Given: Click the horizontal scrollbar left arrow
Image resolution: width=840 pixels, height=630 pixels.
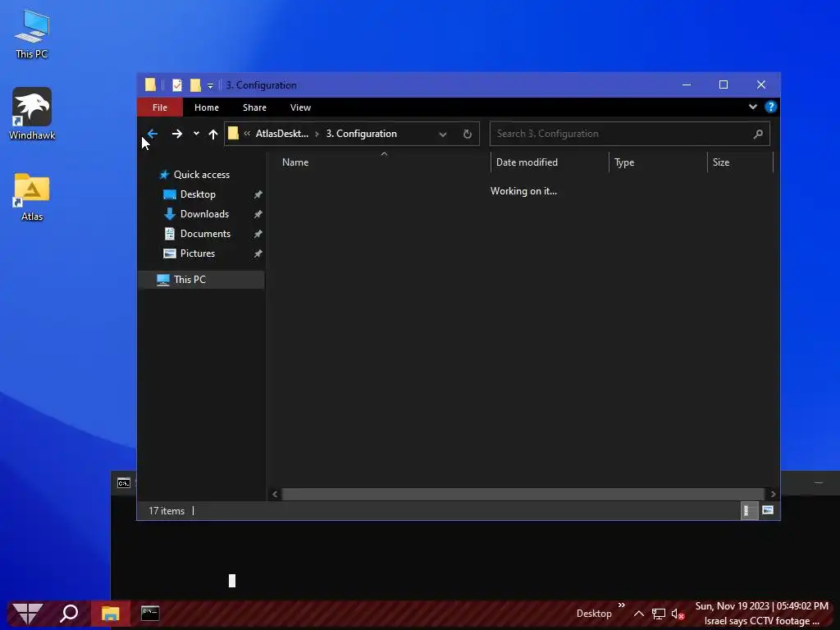Looking at the screenshot, I should (275, 494).
